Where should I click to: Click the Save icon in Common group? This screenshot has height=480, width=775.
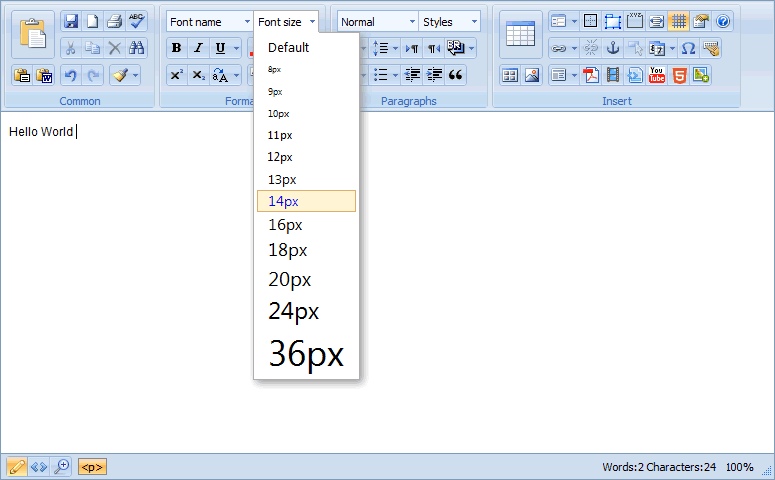tap(70, 21)
